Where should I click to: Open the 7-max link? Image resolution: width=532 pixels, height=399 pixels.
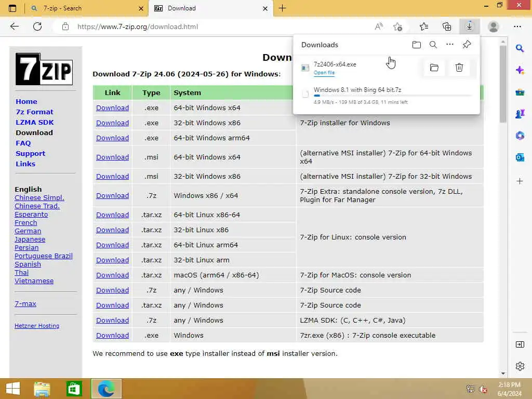[25, 303]
